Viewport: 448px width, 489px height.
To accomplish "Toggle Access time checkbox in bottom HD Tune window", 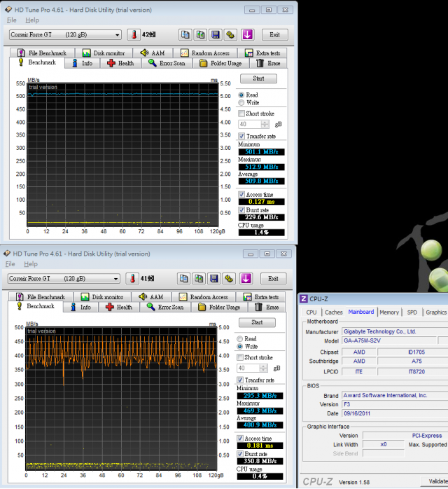I will (x=240, y=438).
